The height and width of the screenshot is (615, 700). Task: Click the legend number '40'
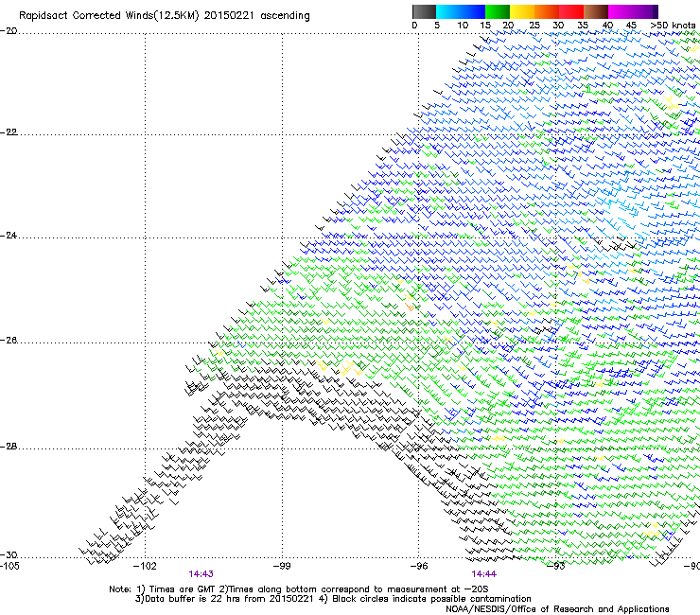coord(607,26)
